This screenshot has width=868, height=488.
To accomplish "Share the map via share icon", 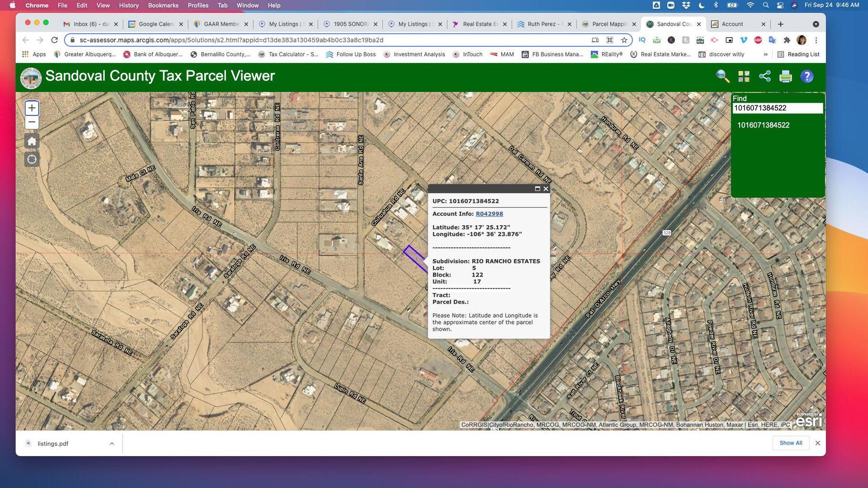I will click(765, 76).
